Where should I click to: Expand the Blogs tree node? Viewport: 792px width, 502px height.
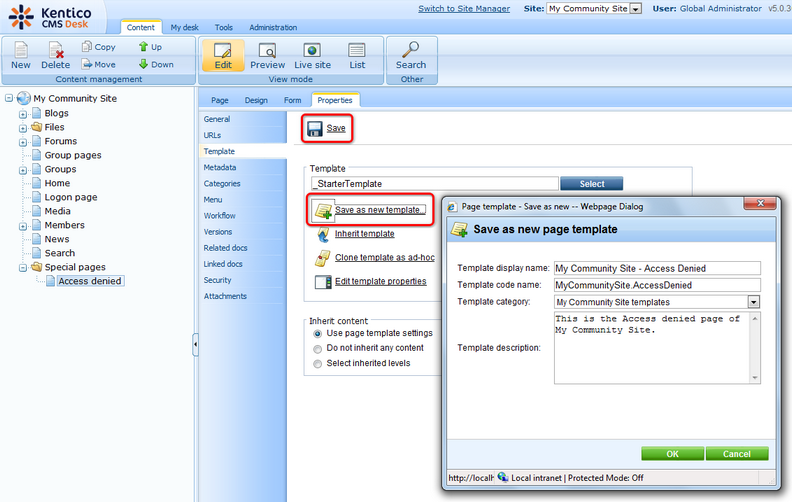23,114
